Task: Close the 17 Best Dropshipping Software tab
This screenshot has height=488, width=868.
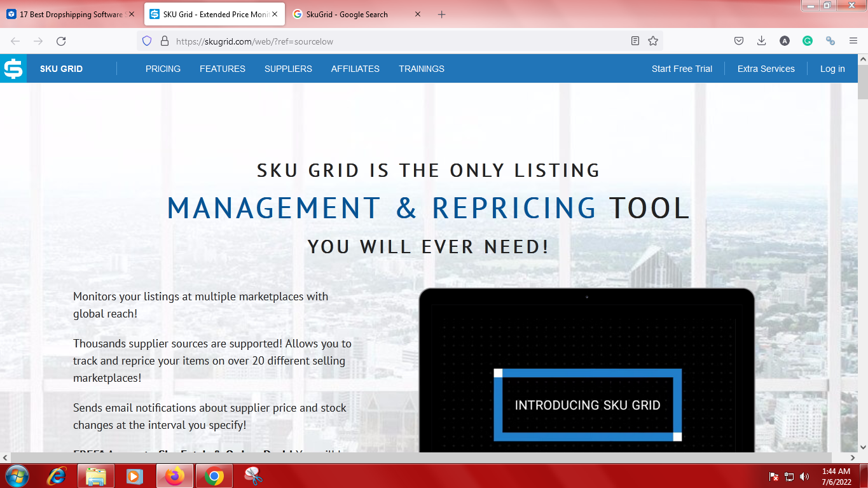Action: coord(132,14)
